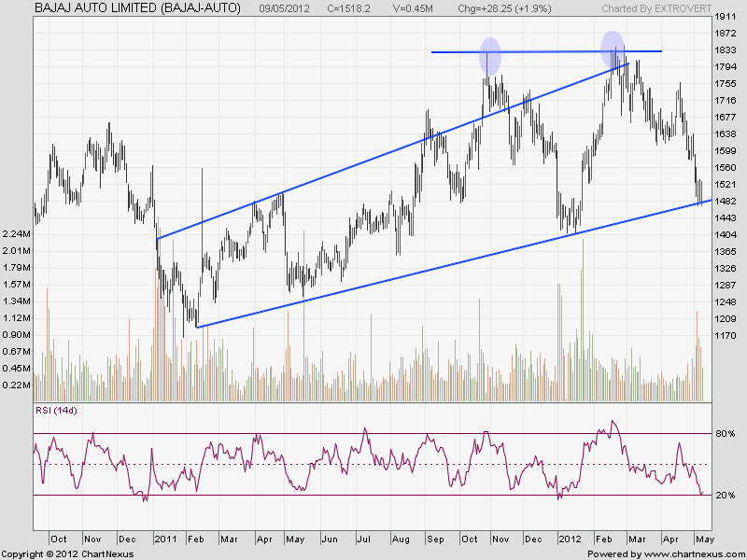This screenshot has width=747, height=560.
Task: Select the horizontal blue resistance line
Action: point(546,51)
